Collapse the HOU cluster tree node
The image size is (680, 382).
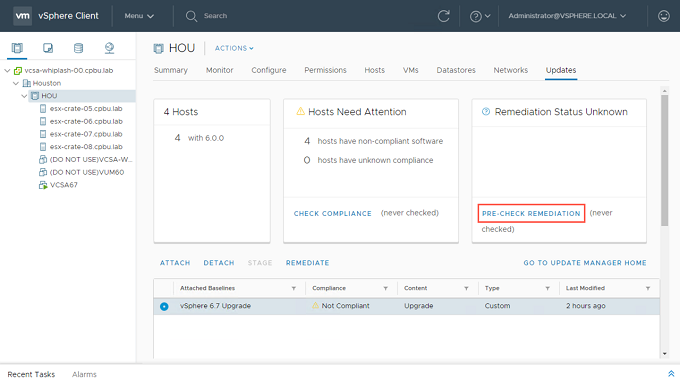[x=24, y=96]
